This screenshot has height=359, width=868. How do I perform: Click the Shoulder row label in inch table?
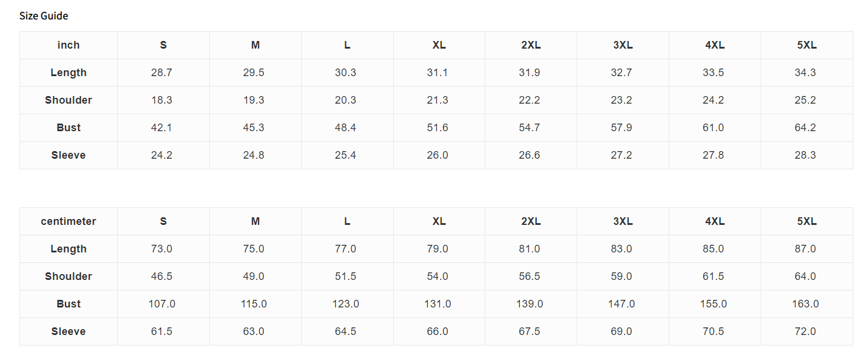(69, 100)
